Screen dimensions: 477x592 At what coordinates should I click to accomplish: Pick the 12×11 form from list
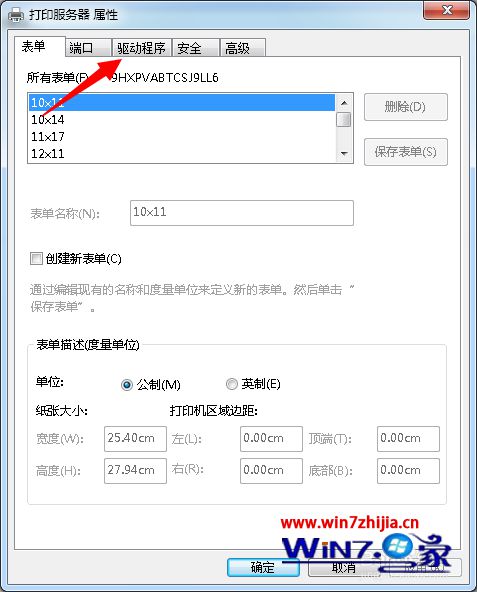click(182, 154)
